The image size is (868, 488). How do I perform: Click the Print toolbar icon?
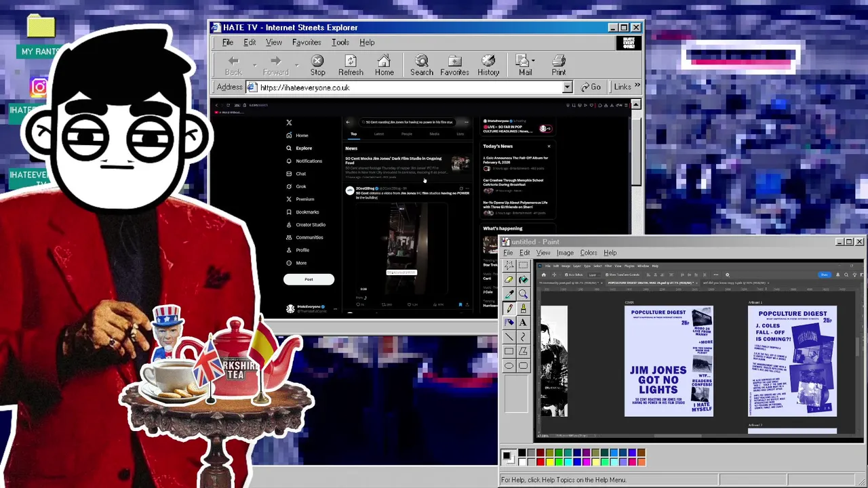(558, 65)
